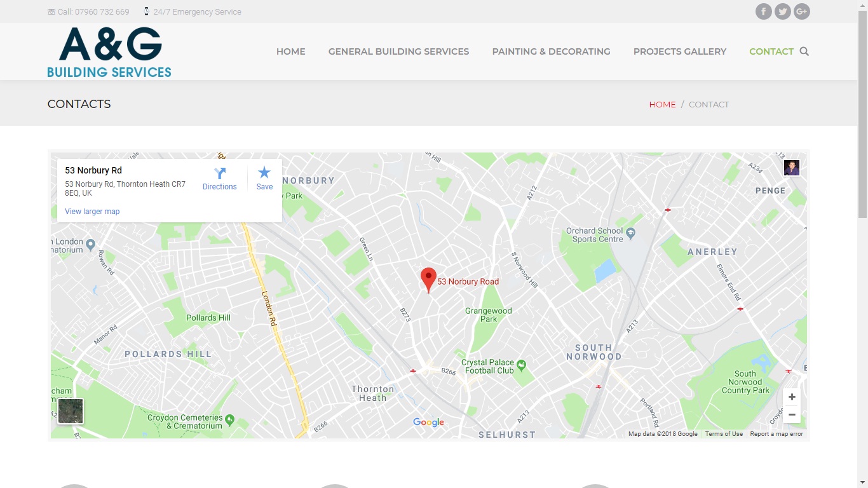The width and height of the screenshot is (868, 488).
Task: Open the Projects Gallery page
Action: click(679, 51)
